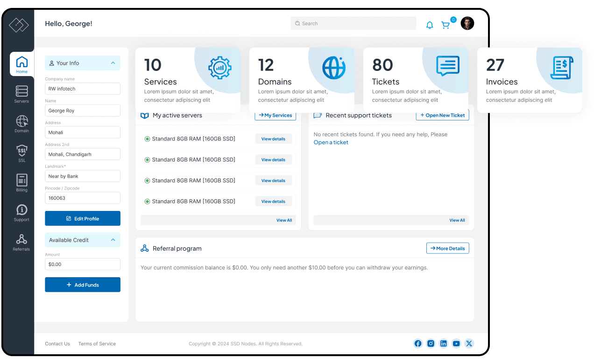
Task: Open the shopping cart
Action: click(446, 25)
